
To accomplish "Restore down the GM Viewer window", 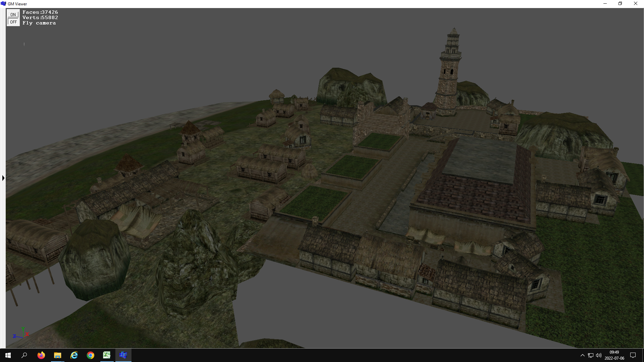I will click(620, 4).
